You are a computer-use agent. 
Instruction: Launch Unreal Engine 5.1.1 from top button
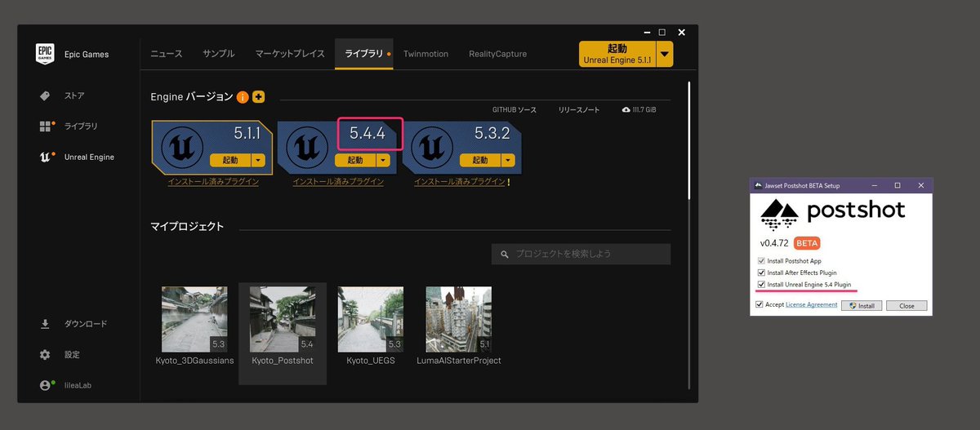pos(617,55)
